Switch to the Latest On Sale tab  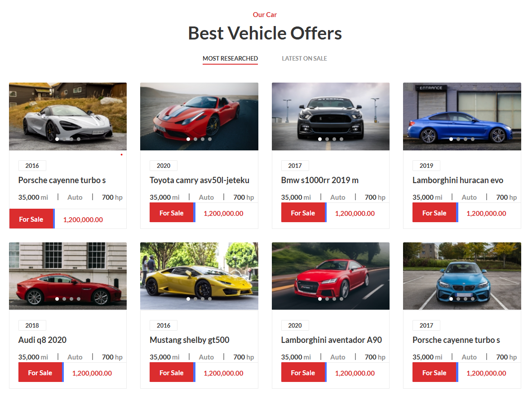point(304,58)
